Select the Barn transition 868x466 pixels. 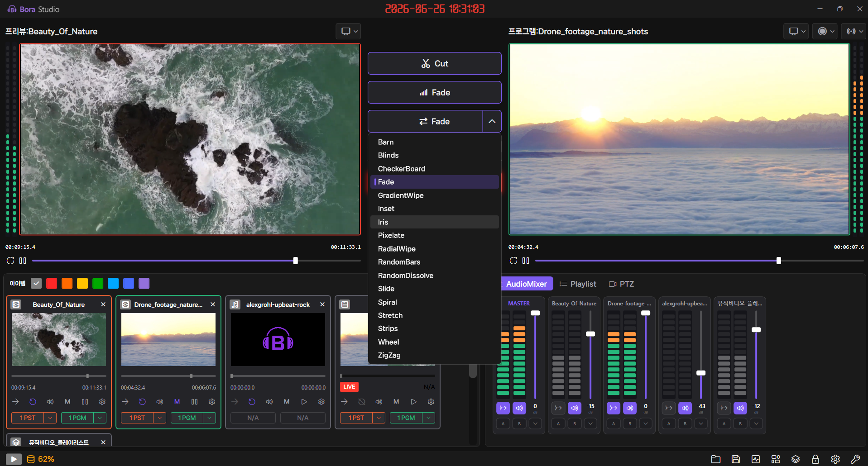(435, 142)
